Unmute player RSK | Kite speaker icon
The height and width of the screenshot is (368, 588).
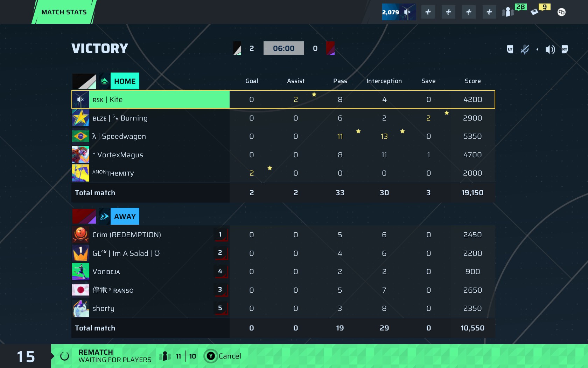pos(80,100)
